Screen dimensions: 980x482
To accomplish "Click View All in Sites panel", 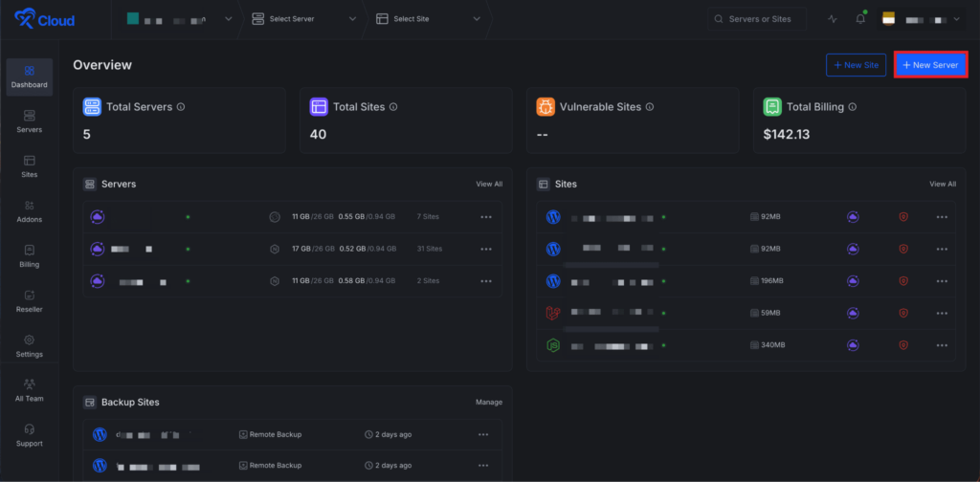I will tap(942, 184).
